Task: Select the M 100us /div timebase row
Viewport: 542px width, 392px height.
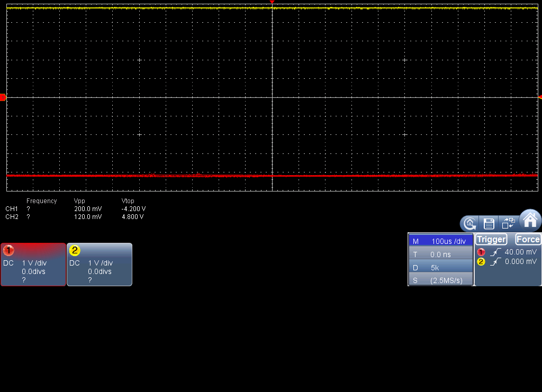Action: pyautogui.click(x=441, y=241)
